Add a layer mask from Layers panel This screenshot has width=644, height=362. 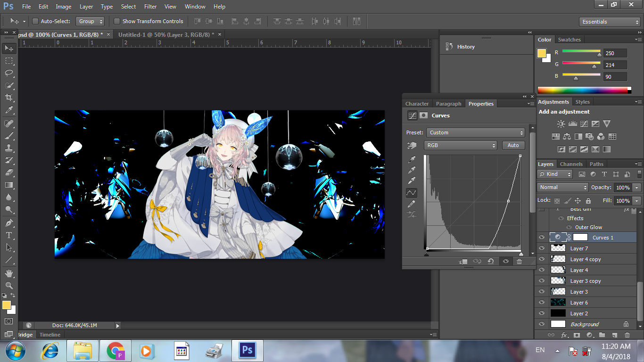click(577, 335)
